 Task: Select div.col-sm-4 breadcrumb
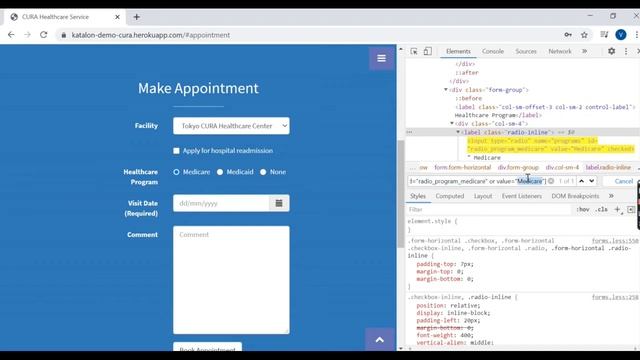(562, 167)
